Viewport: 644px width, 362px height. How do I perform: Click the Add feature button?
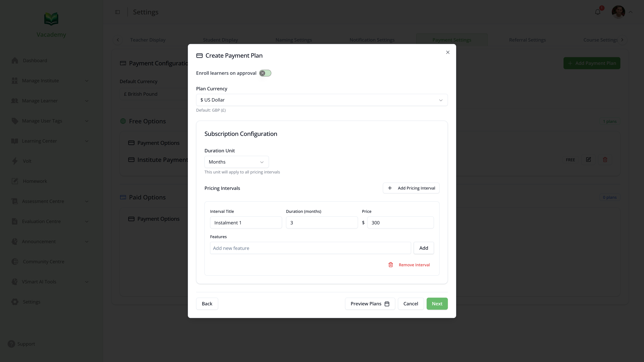(423, 248)
